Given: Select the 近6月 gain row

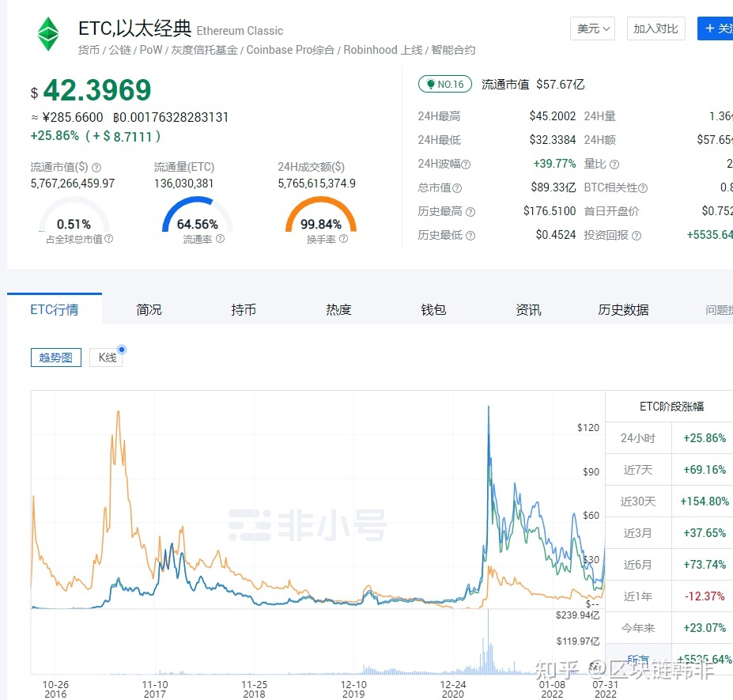Looking at the screenshot, I should tap(670, 565).
